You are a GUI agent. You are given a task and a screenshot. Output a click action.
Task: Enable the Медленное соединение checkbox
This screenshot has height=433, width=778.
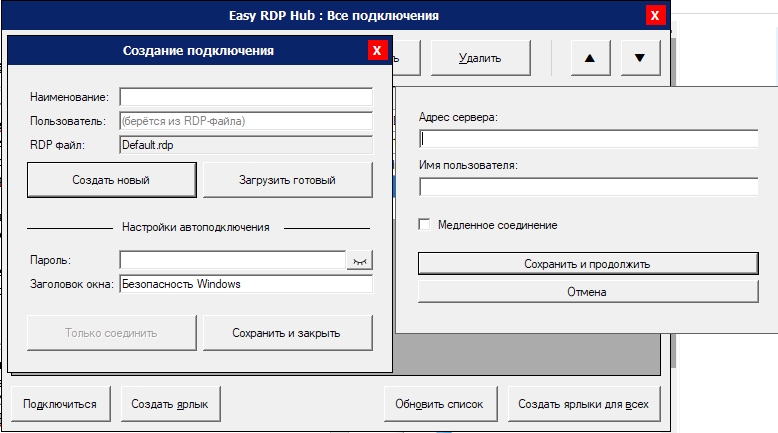(424, 225)
